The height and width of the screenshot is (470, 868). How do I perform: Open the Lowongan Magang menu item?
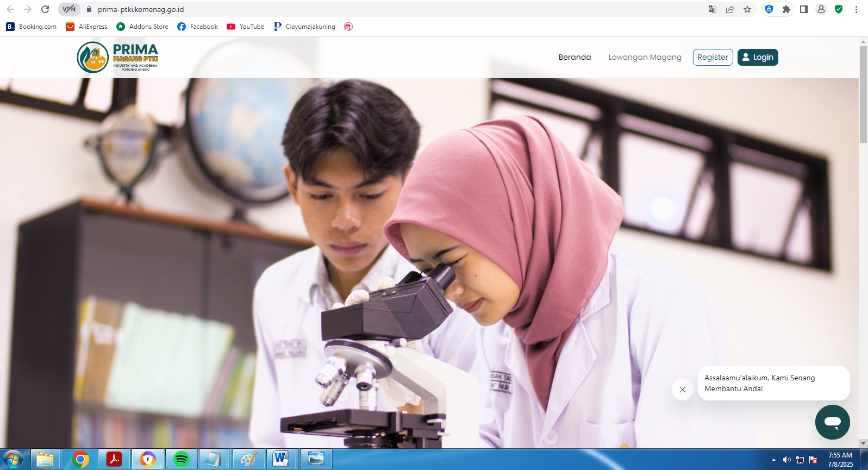[x=645, y=57]
